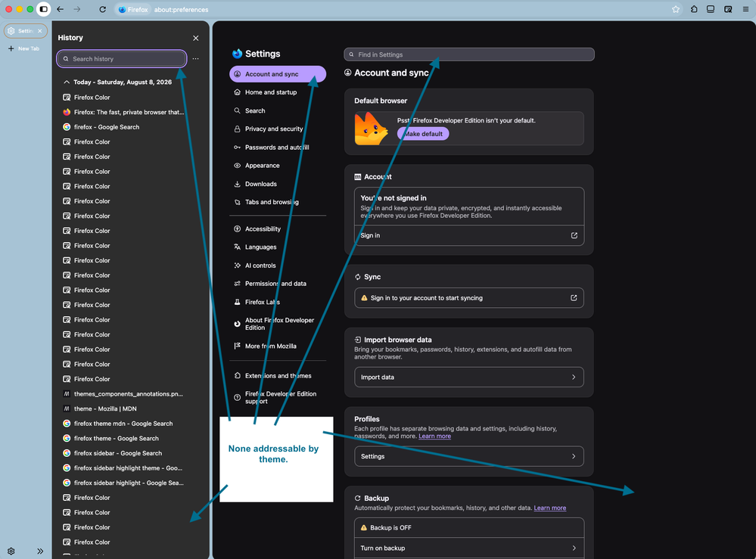Open Extensions and themes
The width and height of the screenshot is (756, 559).
click(x=278, y=376)
